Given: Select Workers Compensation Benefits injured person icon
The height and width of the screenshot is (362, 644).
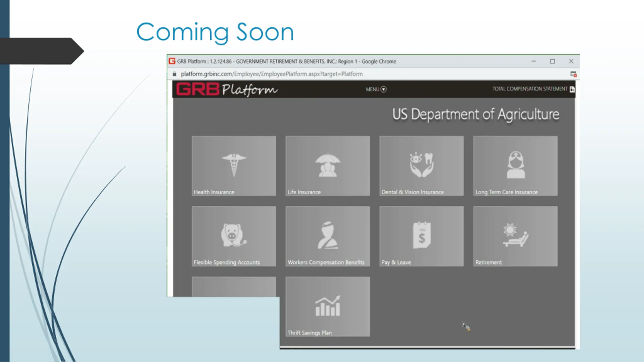Looking at the screenshot, I should tap(328, 235).
